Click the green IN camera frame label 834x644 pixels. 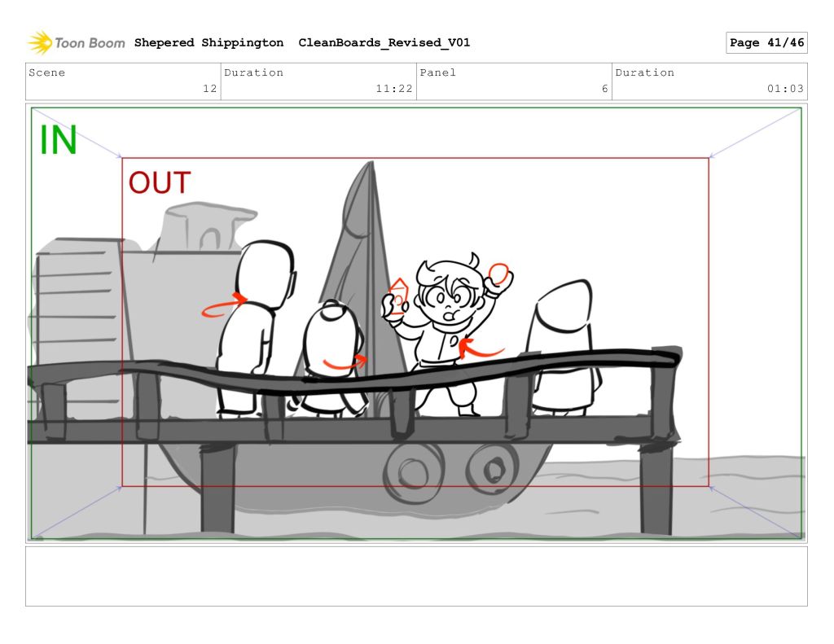coord(58,141)
